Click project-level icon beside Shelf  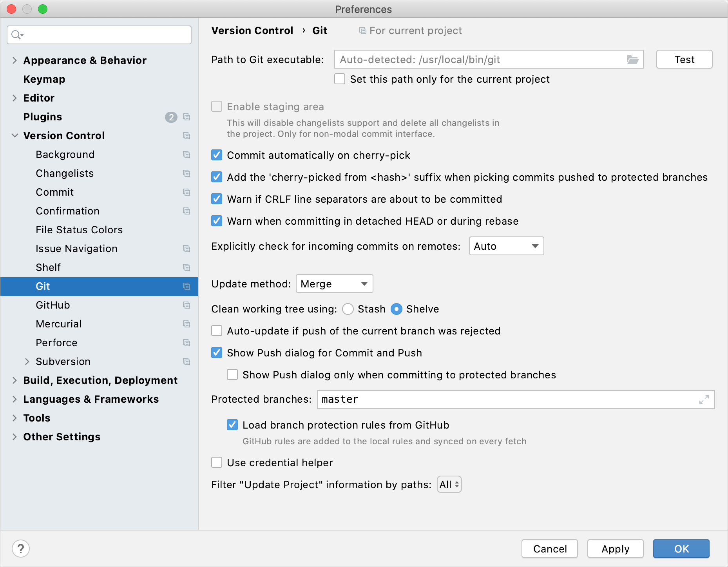(x=187, y=267)
